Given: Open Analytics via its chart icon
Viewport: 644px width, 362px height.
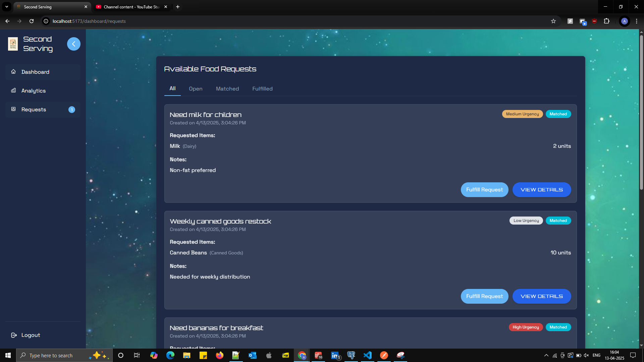Looking at the screenshot, I should point(13,90).
